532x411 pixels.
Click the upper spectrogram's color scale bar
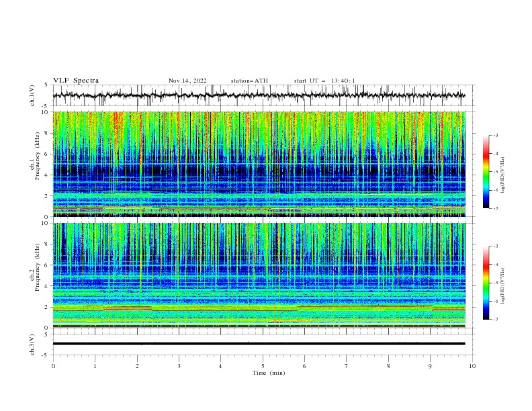coord(486,172)
